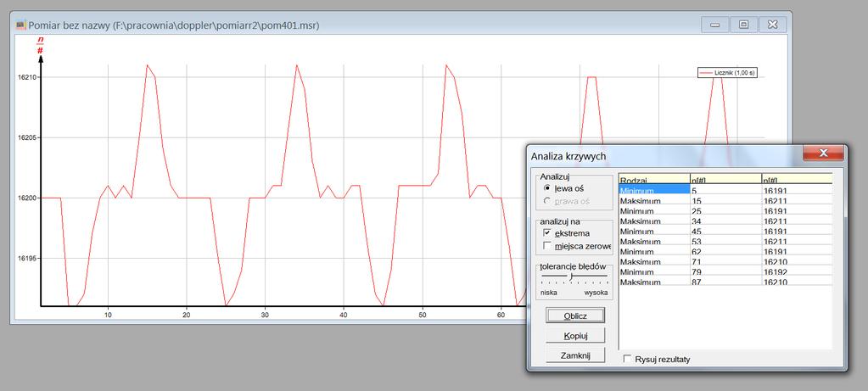Maximize the Pomiar bez nazwy window

coord(743,25)
